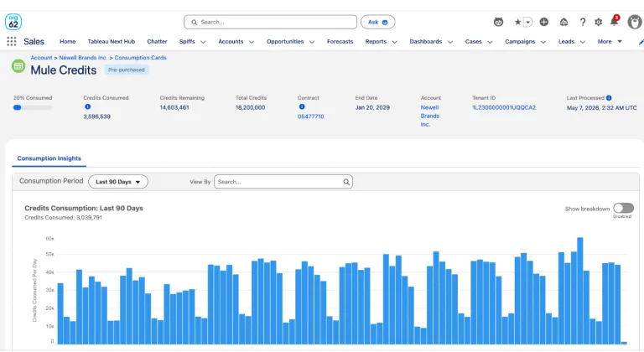
Task: Click Credits Consumed info icon
Action: click(x=87, y=106)
